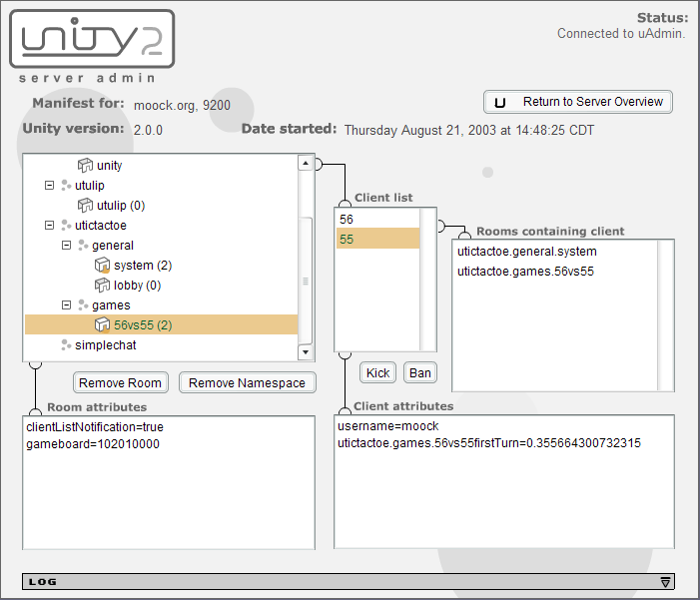Open the LOG bar at the bottom
Image resolution: width=700 pixels, height=600 pixels.
click(349, 582)
